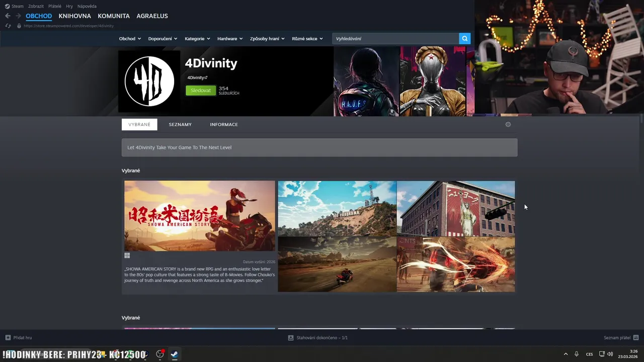This screenshot has width=644, height=362.
Task: Expand the Obchod dropdown
Action: point(130,39)
